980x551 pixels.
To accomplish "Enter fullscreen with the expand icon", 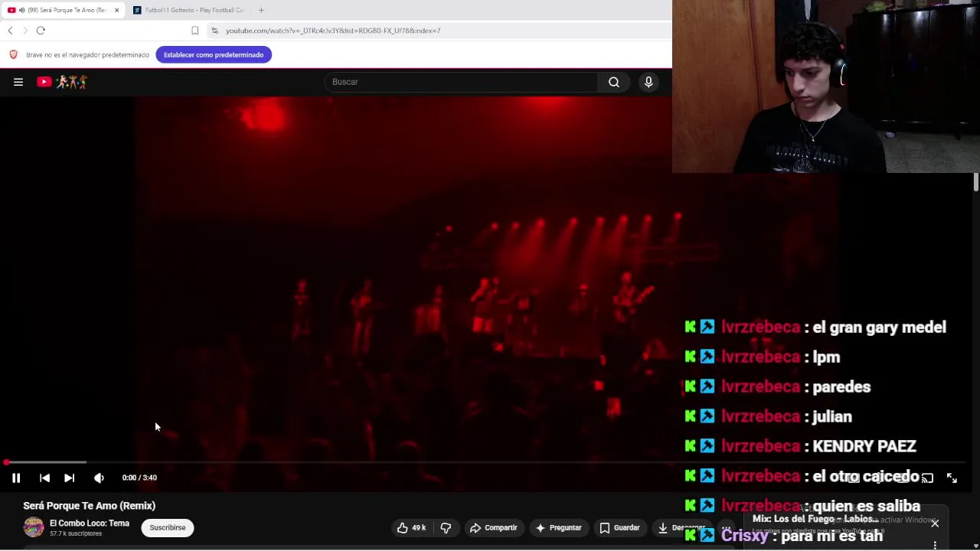I will [x=952, y=478].
